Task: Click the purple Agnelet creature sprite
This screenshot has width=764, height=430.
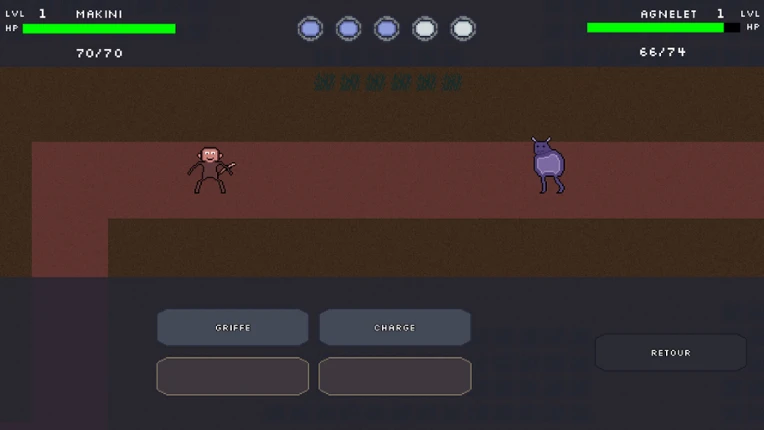Action: (549, 166)
